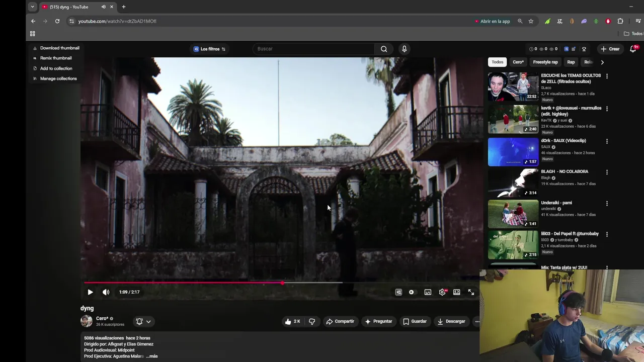This screenshot has height=362, width=644.
Task: Bookmark the page with the star icon
Action: pos(531,21)
